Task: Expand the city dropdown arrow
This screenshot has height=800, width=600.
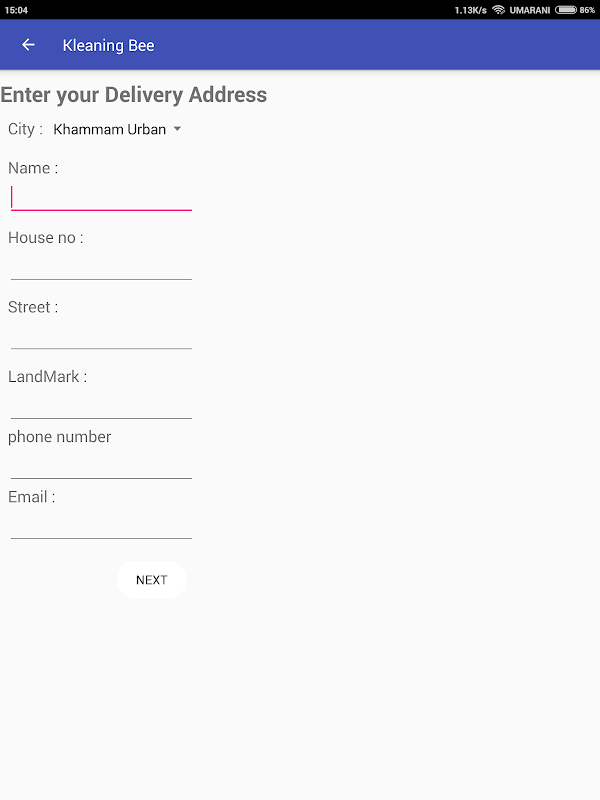Action: click(x=177, y=129)
